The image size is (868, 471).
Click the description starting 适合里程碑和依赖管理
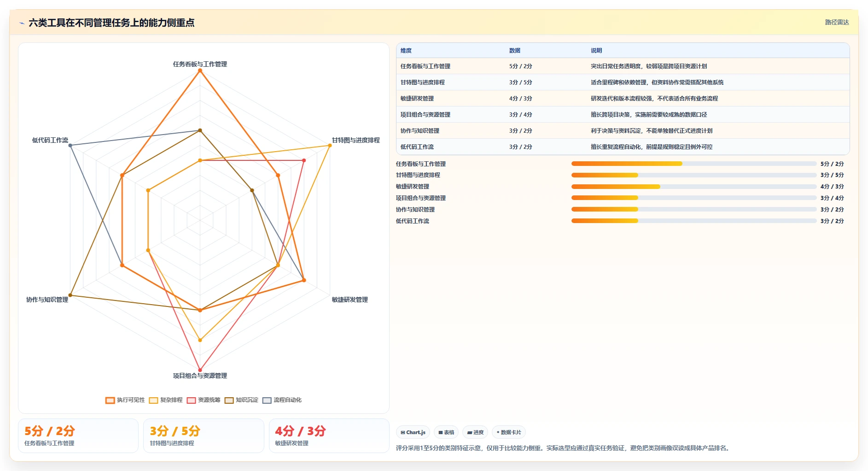(x=657, y=82)
